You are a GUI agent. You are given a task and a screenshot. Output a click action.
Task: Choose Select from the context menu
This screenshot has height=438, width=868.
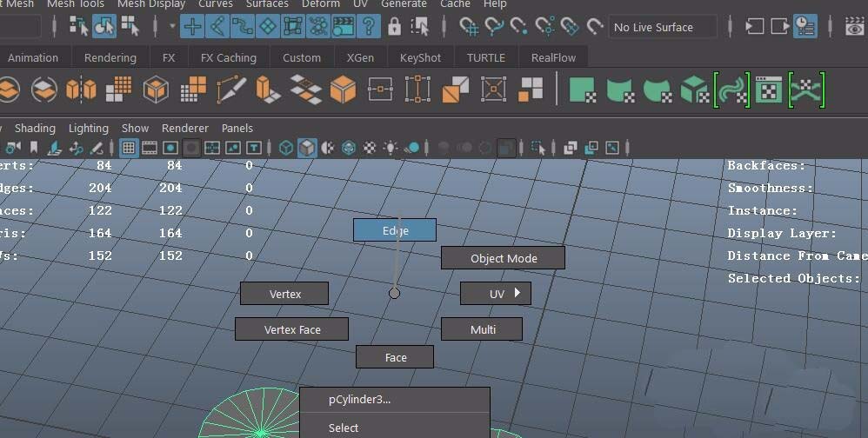344,428
